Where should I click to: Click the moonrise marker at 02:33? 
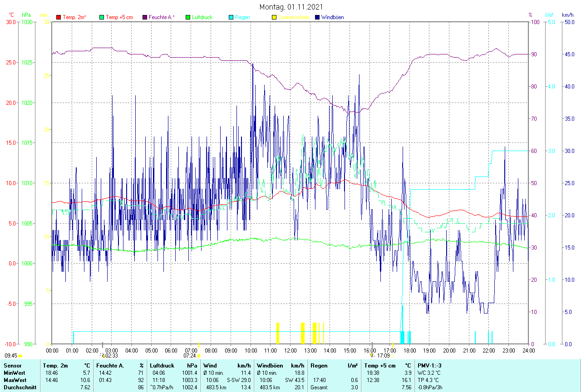click(103, 356)
